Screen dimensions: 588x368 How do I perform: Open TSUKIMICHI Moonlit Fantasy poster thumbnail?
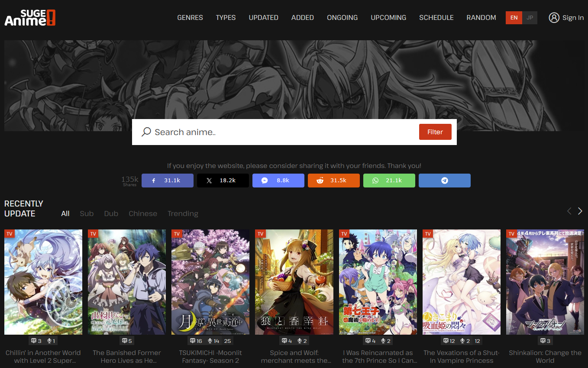pyautogui.click(x=210, y=282)
